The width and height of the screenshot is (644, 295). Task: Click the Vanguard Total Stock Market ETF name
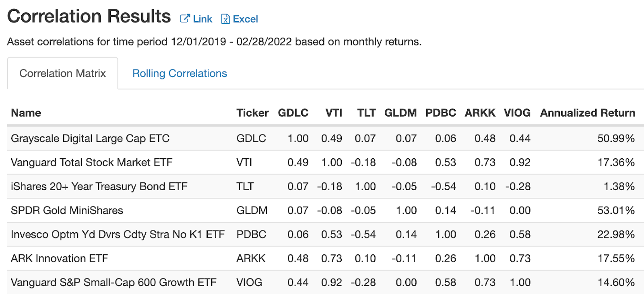pos(91,162)
